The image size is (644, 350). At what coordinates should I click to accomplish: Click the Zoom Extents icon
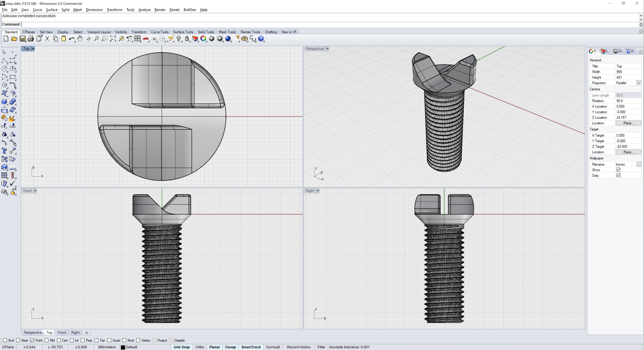tap(113, 39)
